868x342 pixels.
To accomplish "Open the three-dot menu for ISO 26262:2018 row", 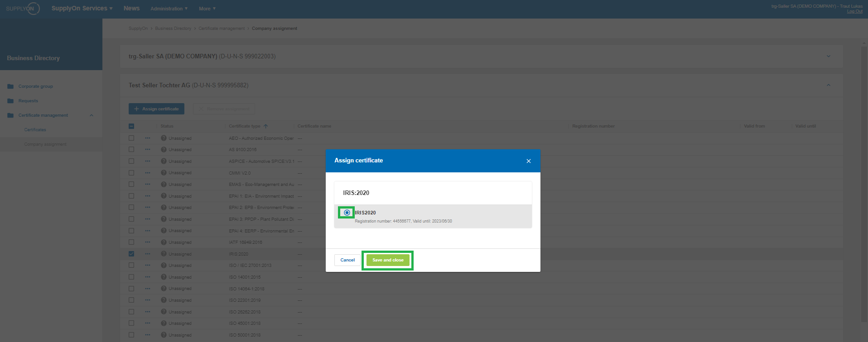I will tap(148, 312).
